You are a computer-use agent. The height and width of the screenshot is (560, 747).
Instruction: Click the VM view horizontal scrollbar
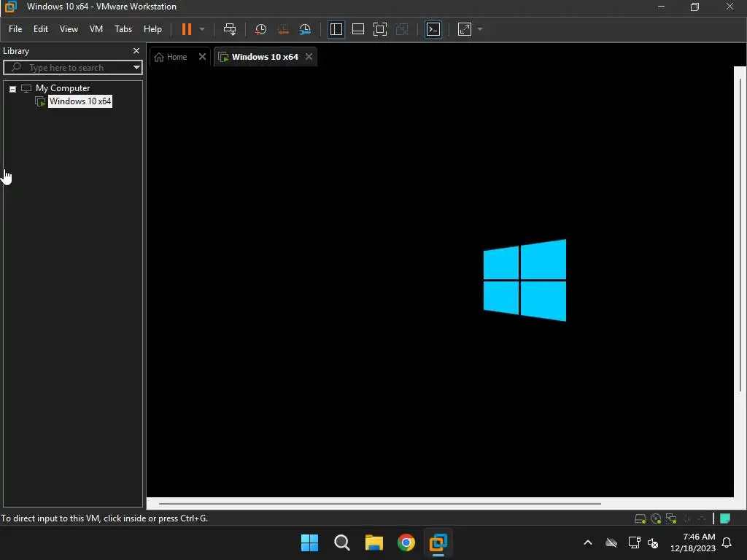[379, 503]
